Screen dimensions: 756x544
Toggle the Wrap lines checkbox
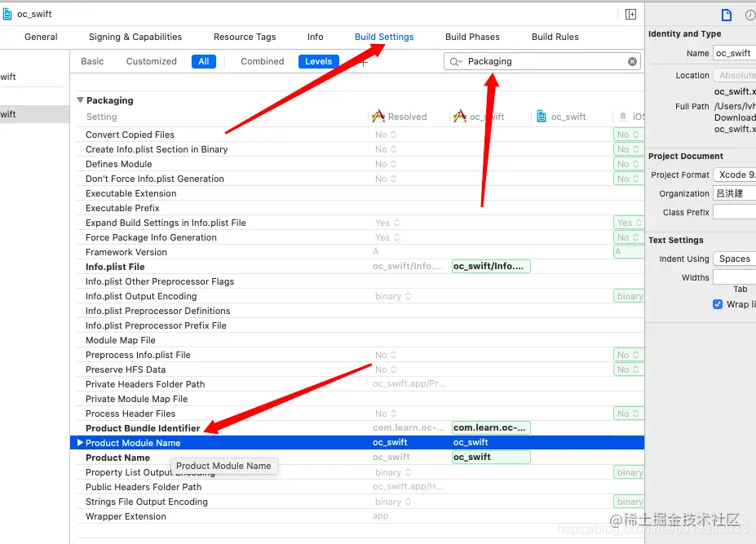718,304
